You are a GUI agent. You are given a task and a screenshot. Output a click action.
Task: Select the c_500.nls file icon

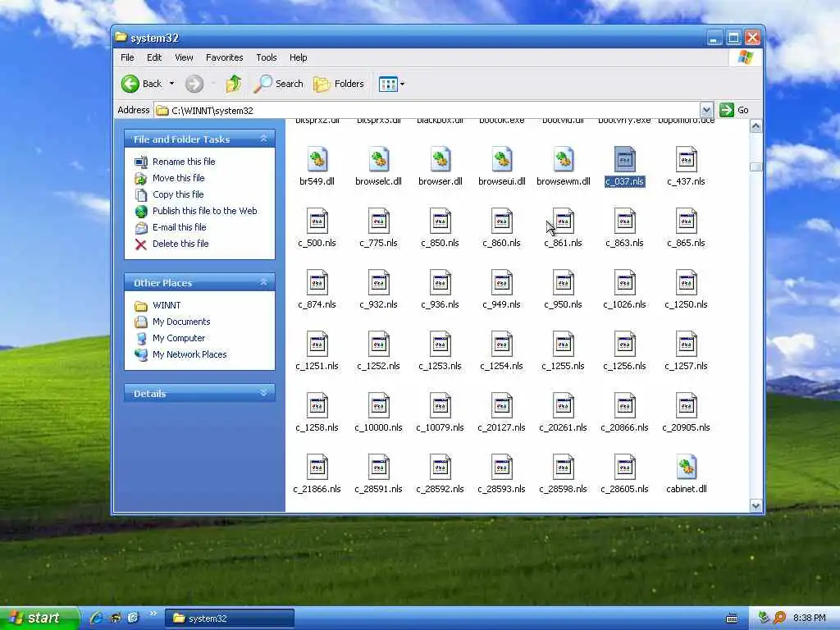pyautogui.click(x=317, y=221)
